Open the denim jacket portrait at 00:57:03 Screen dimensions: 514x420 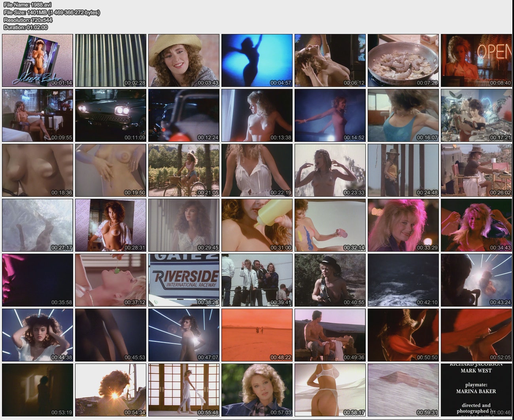257,390
